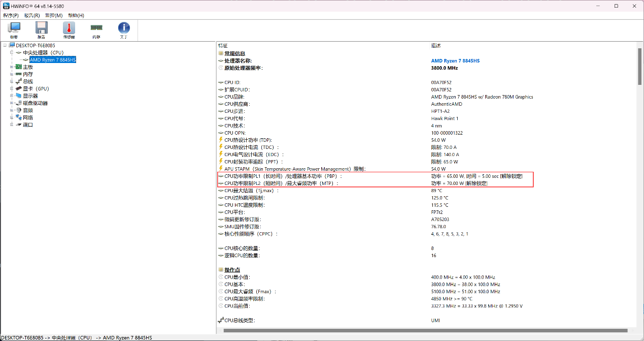Click the Report (报告) floppy disk icon
644x341 pixels.
coord(41,29)
